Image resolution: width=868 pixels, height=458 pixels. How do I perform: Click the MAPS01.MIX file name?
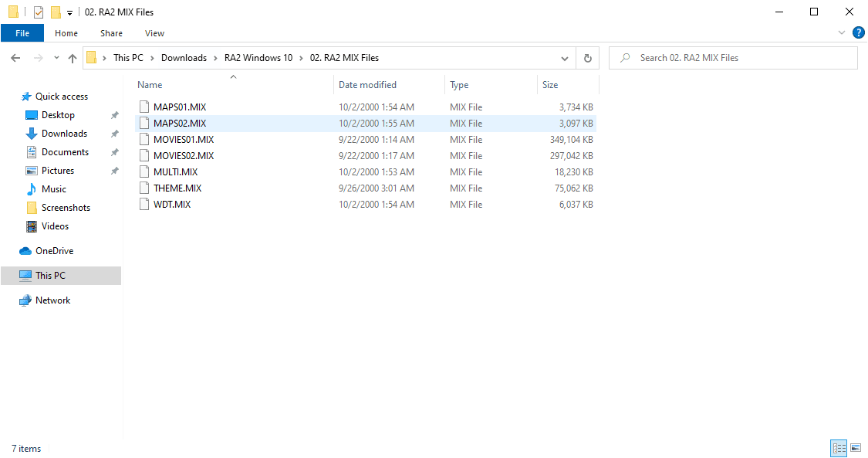[x=180, y=107]
